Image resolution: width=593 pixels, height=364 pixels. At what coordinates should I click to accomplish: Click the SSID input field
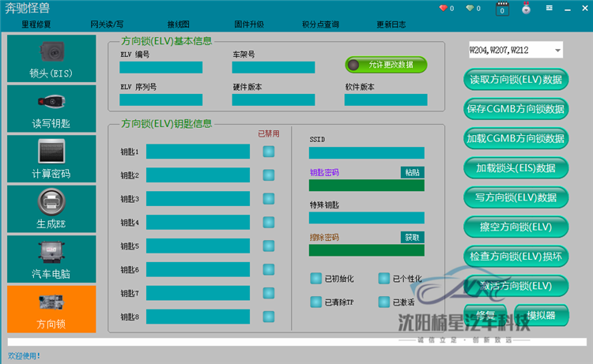coord(366,152)
